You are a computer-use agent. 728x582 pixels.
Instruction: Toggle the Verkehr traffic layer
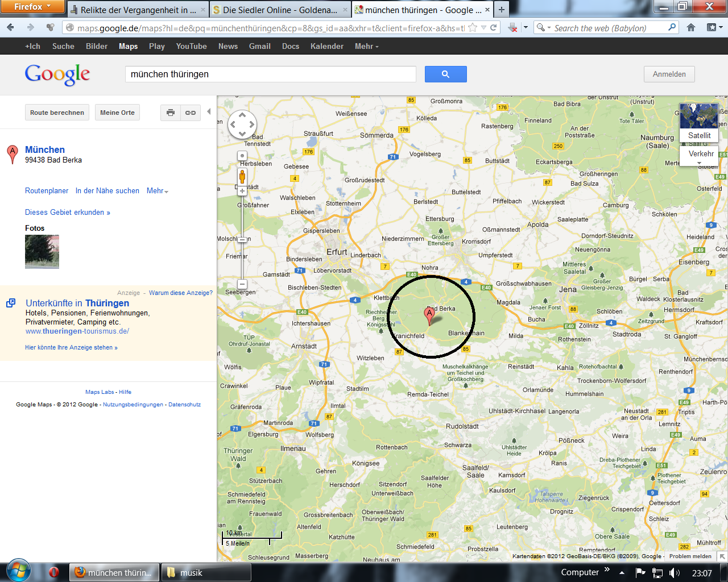point(701,153)
